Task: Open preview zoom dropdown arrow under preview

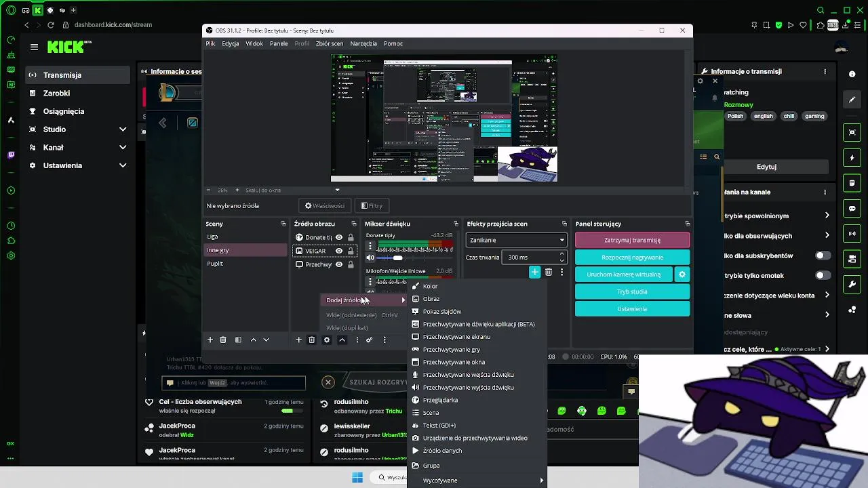Action: [337, 190]
